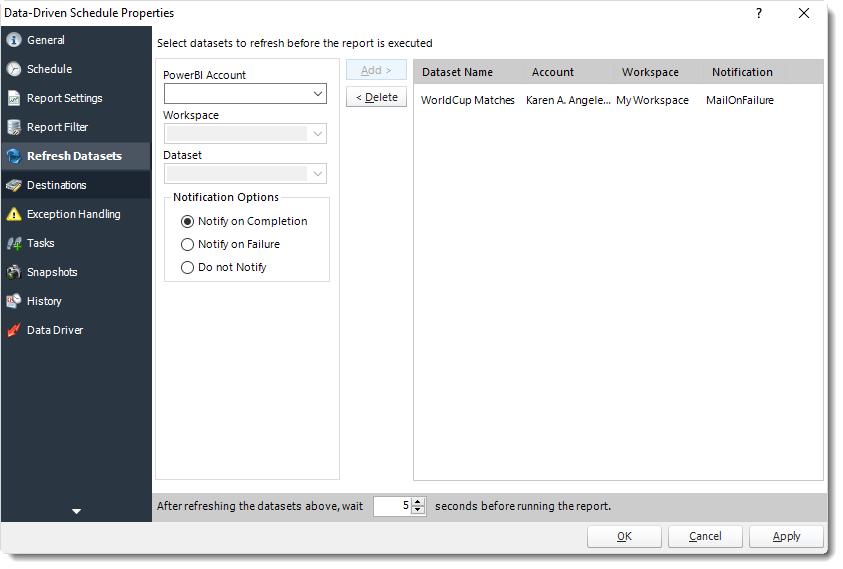Image resolution: width=843 pixels, height=569 pixels.
Task: Close the Schedule Properties dialog
Action: click(x=804, y=13)
